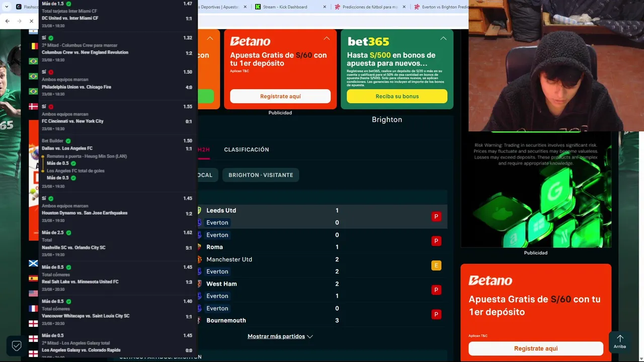Click the red P badge for West Ham vs Everton

(436, 290)
